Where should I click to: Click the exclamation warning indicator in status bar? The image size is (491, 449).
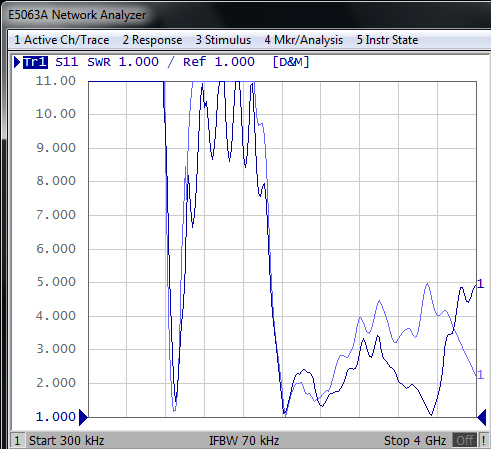click(x=483, y=441)
